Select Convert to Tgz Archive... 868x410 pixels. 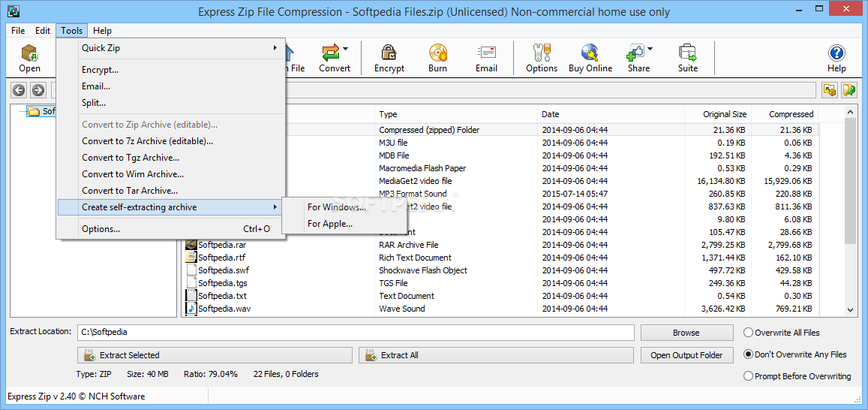tap(171, 158)
